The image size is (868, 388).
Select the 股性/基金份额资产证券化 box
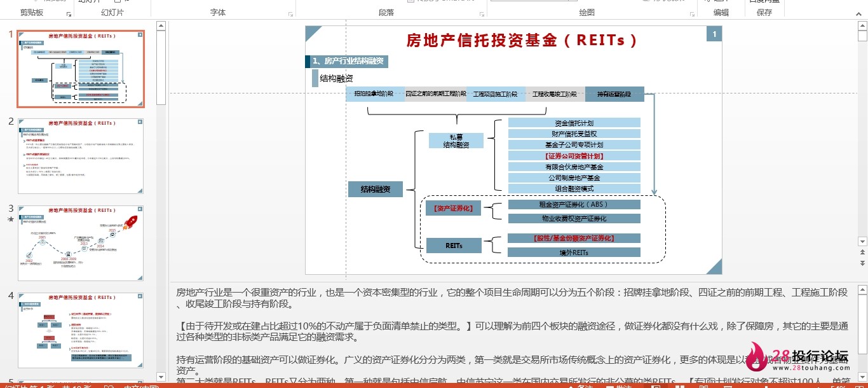pos(574,238)
